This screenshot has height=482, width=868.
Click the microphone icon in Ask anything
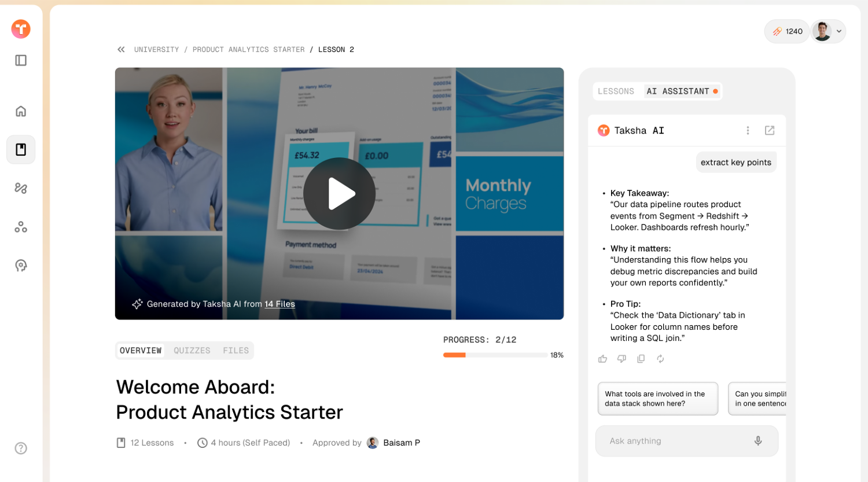point(758,441)
